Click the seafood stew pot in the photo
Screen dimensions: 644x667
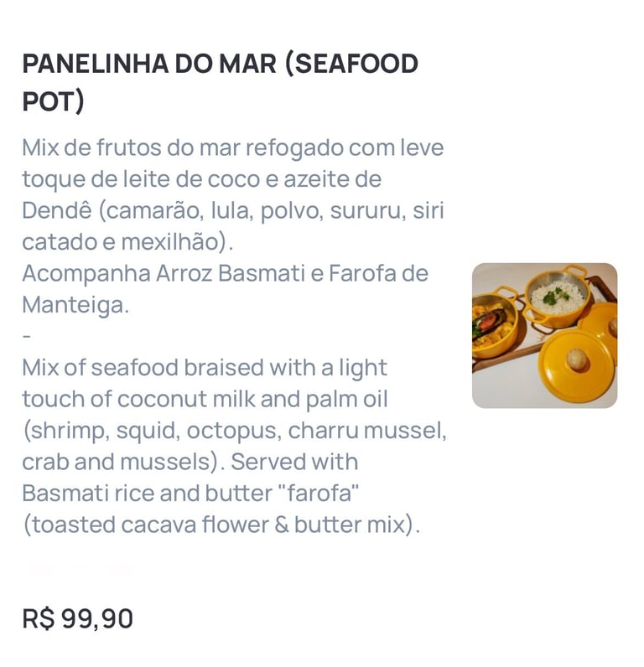pos(493,322)
